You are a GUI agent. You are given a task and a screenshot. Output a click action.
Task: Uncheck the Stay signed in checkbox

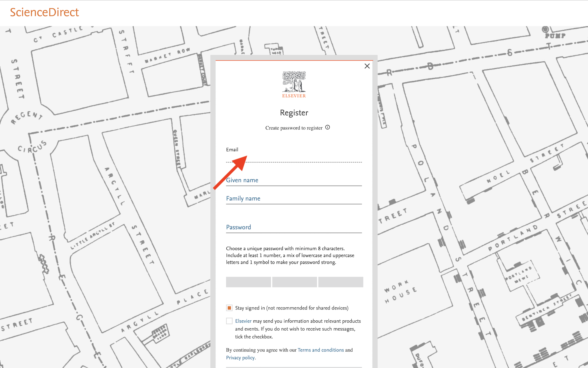pyautogui.click(x=229, y=308)
